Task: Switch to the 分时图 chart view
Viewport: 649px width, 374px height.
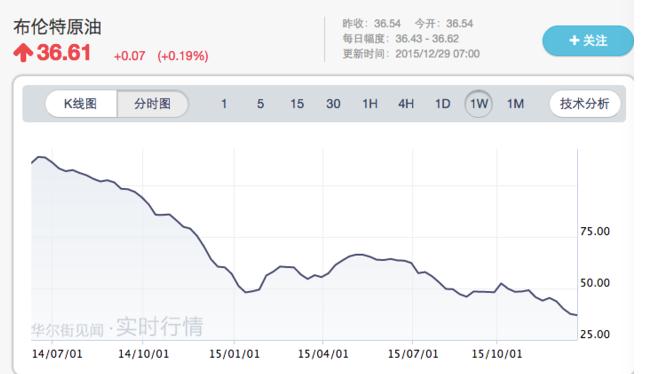Action: point(152,103)
